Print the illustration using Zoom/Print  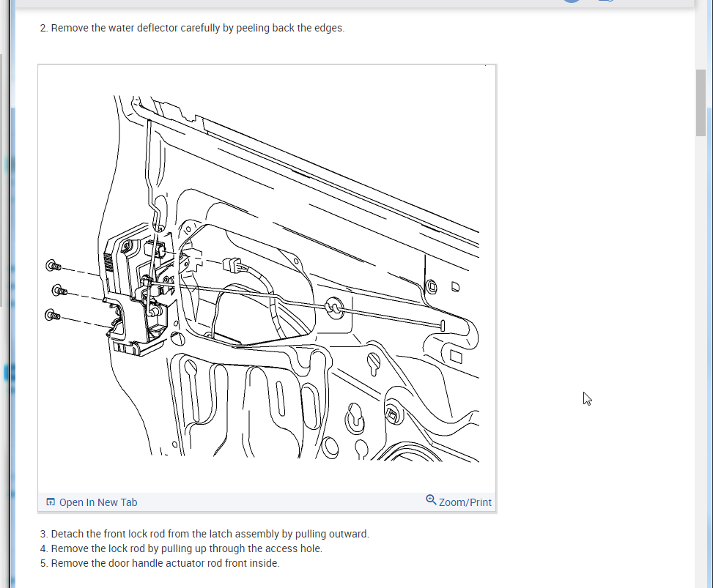(465, 502)
